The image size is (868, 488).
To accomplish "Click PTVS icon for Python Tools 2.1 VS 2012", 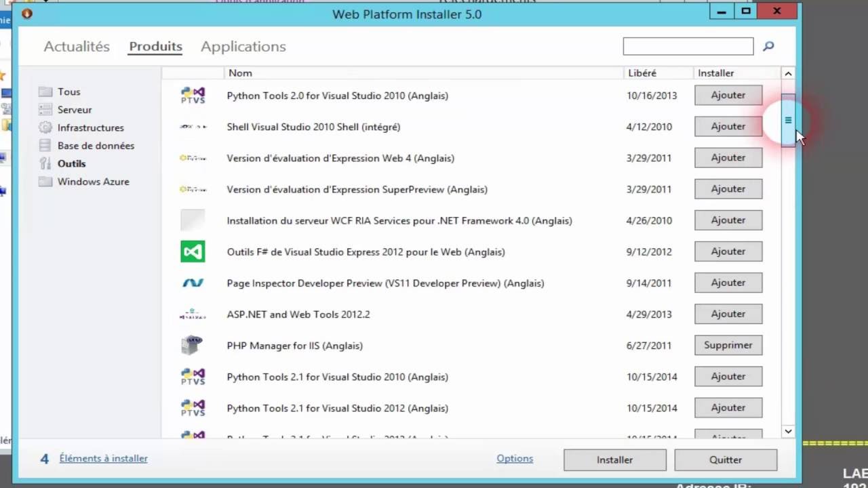I will [193, 407].
